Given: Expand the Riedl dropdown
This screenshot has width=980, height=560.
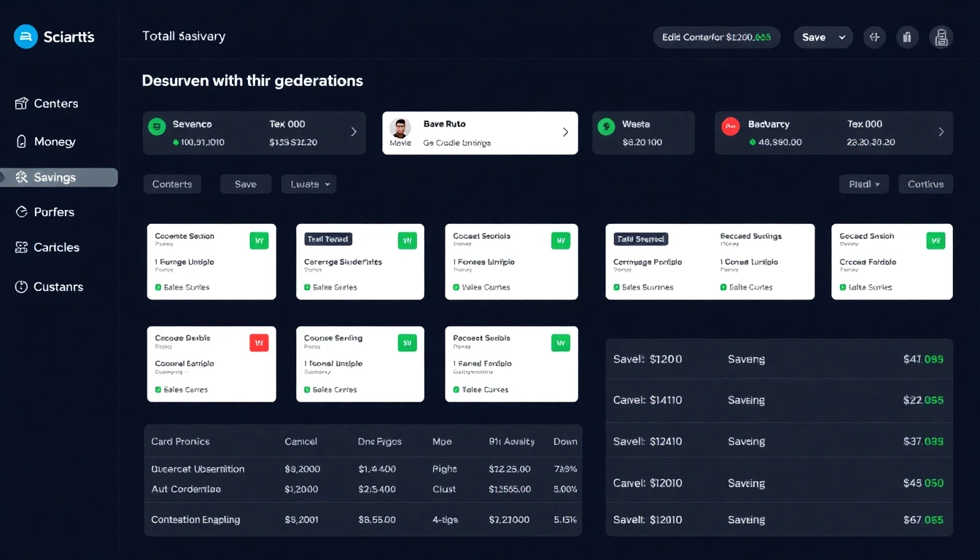Looking at the screenshot, I should click(x=864, y=184).
